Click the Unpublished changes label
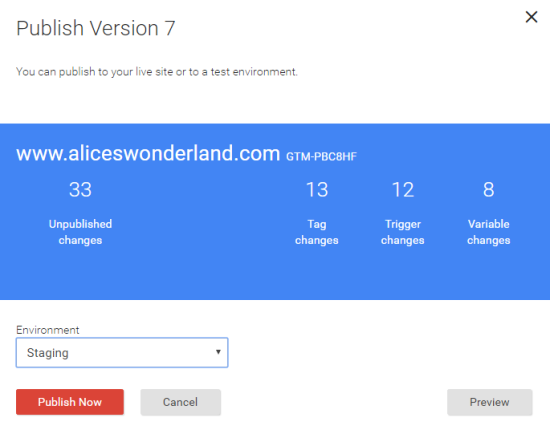Viewport: 550px width, 434px height. [80, 232]
